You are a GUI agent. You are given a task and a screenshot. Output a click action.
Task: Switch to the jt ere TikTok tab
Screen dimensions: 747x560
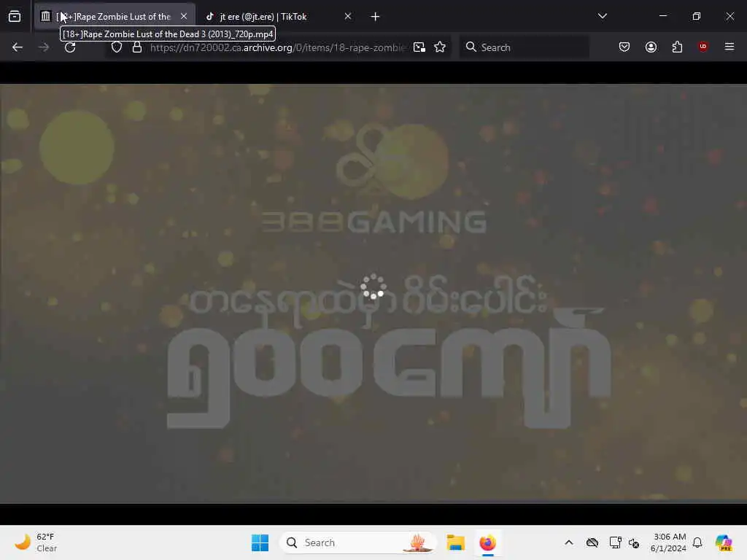[277, 17]
